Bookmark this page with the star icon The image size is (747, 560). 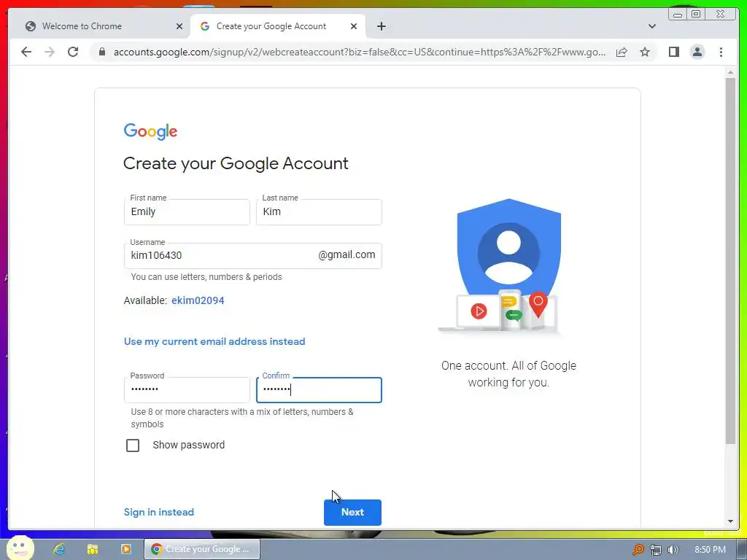pyautogui.click(x=645, y=52)
